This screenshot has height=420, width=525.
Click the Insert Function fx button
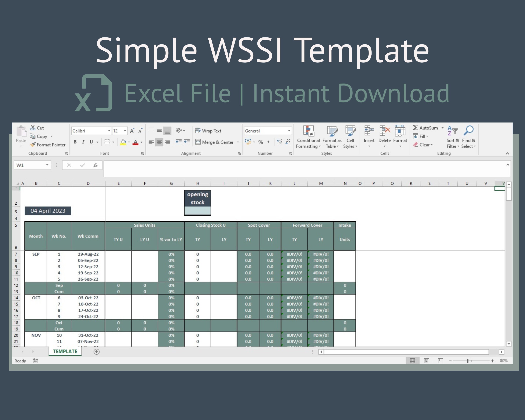click(x=95, y=165)
